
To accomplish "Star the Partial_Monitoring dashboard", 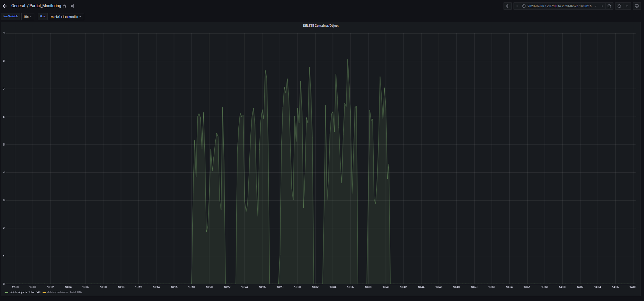I will click(65, 6).
